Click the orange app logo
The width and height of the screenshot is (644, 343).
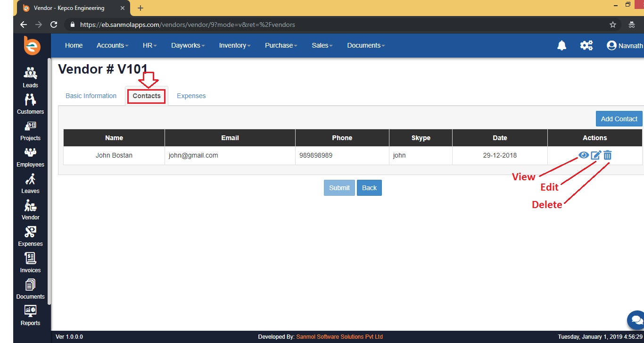click(x=32, y=46)
